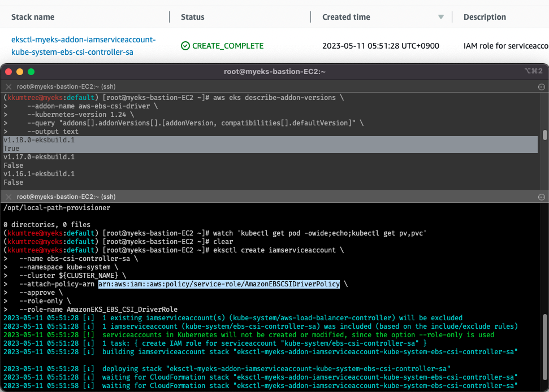Minimize the terminal with the yellow button
Viewport: 549px width, 392px height.
pyautogui.click(x=20, y=72)
